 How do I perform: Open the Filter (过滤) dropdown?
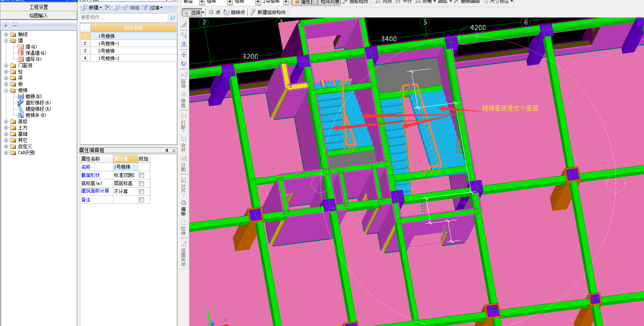pyautogui.click(x=153, y=7)
